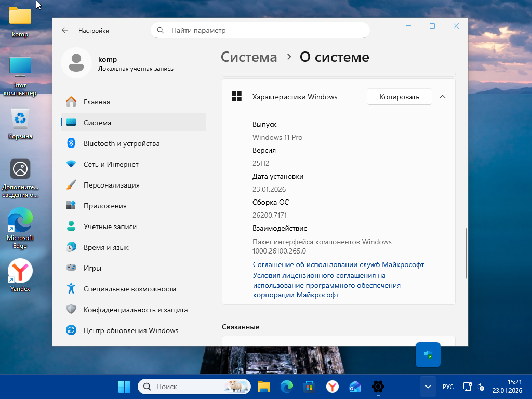Select Игры in the sidebar
The height and width of the screenshot is (399, 532).
pos(92,268)
